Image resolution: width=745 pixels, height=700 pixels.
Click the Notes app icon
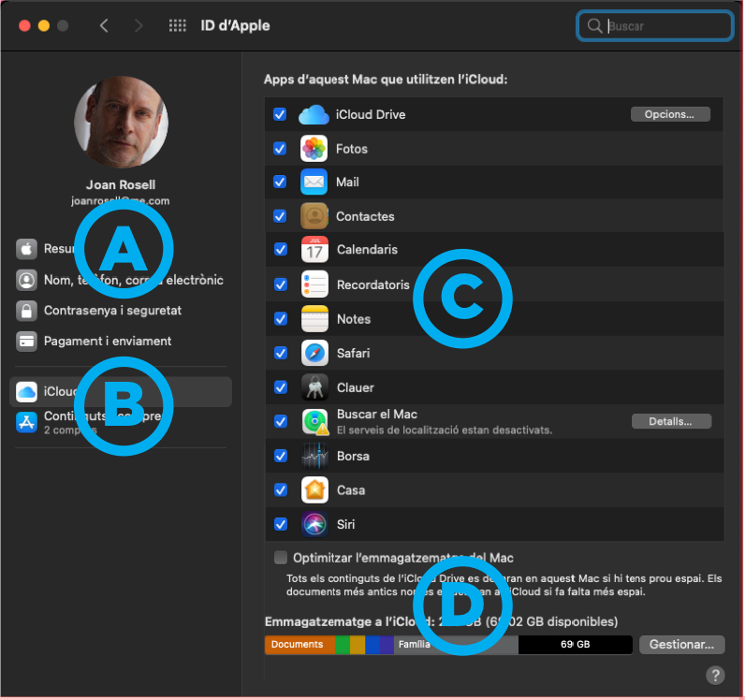pos(314,319)
